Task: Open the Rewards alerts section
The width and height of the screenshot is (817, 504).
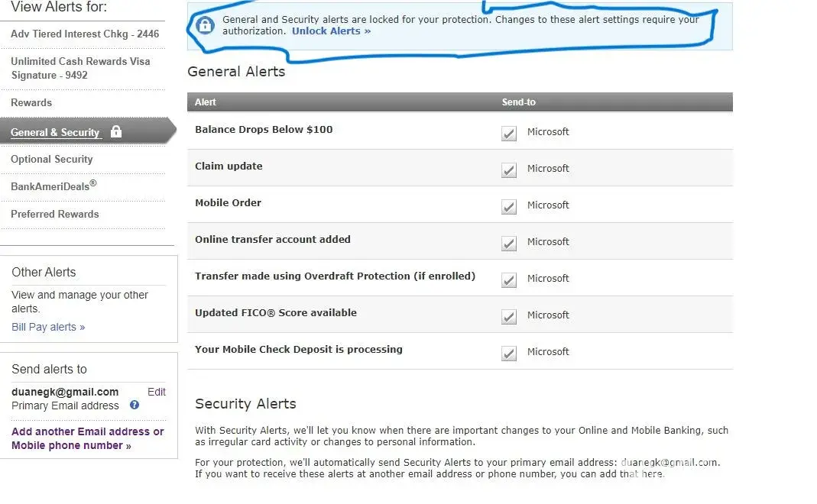Action: (x=31, y=102)
